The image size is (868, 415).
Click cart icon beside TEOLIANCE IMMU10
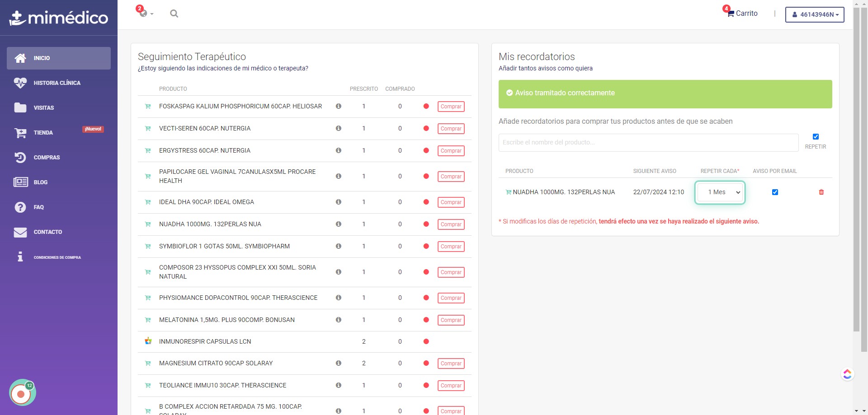pos(148,386)
